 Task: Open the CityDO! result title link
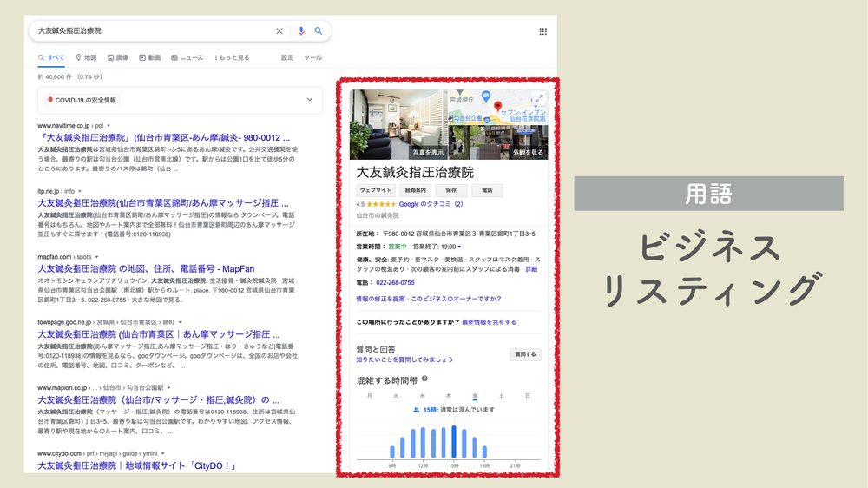click(137, 465)
